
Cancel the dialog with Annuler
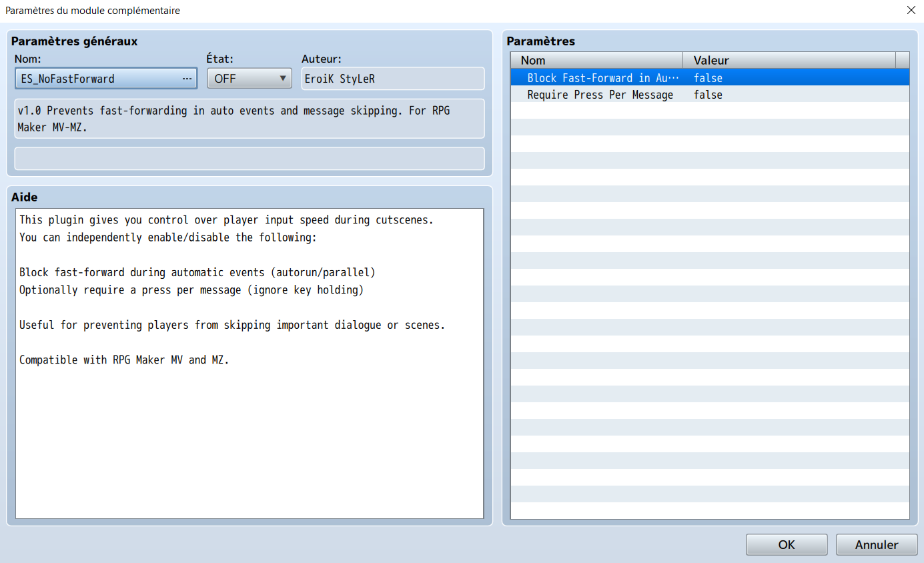pos(877,544)
